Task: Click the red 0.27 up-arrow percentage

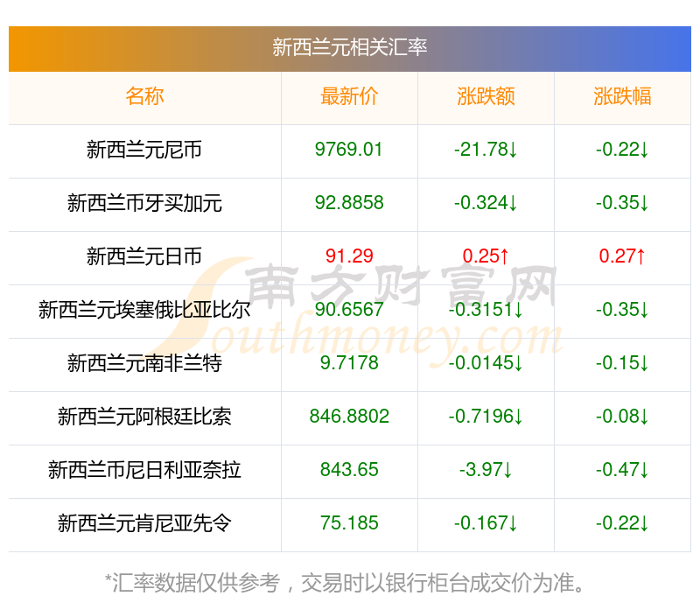Action: click(x=622, y=256)
